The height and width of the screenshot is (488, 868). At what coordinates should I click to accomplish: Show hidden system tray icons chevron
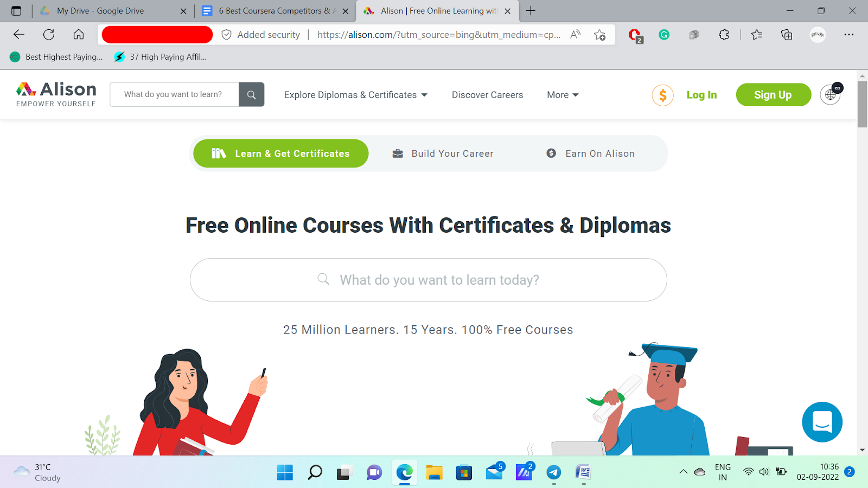683,472
